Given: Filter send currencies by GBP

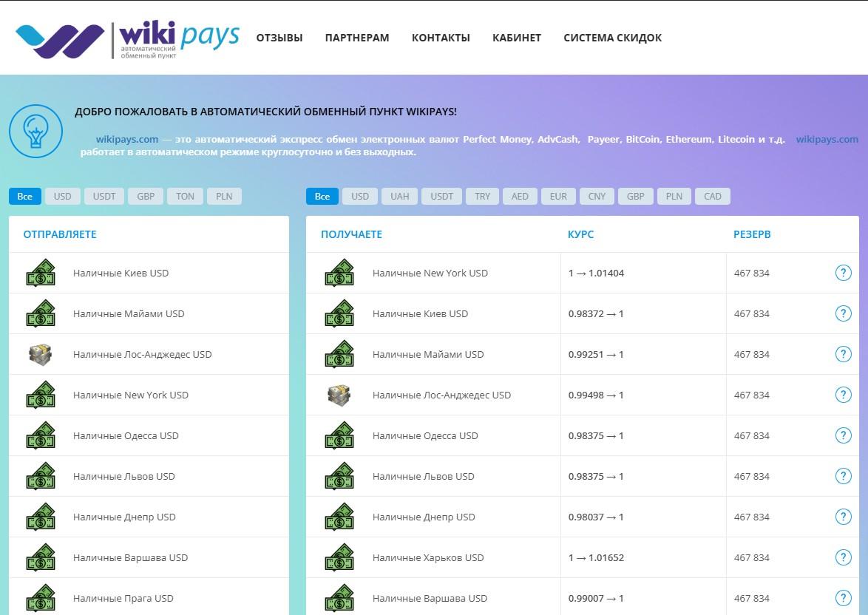Looking at the screenshot, I should [146, 196].
